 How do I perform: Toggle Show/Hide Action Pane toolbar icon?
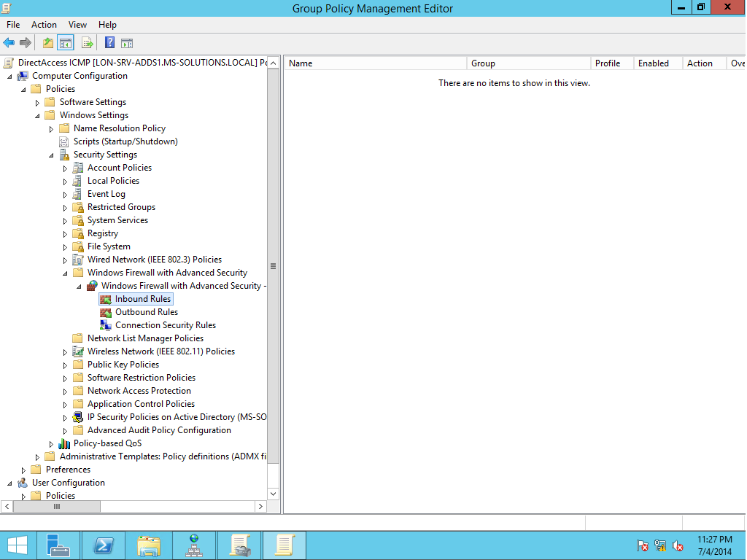pyautogui.click(x=127, y=43)
